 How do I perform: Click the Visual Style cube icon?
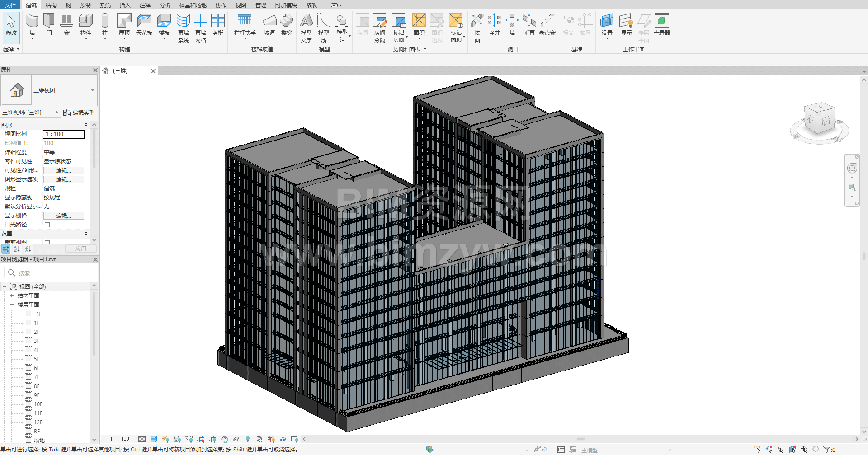[154, 439]
